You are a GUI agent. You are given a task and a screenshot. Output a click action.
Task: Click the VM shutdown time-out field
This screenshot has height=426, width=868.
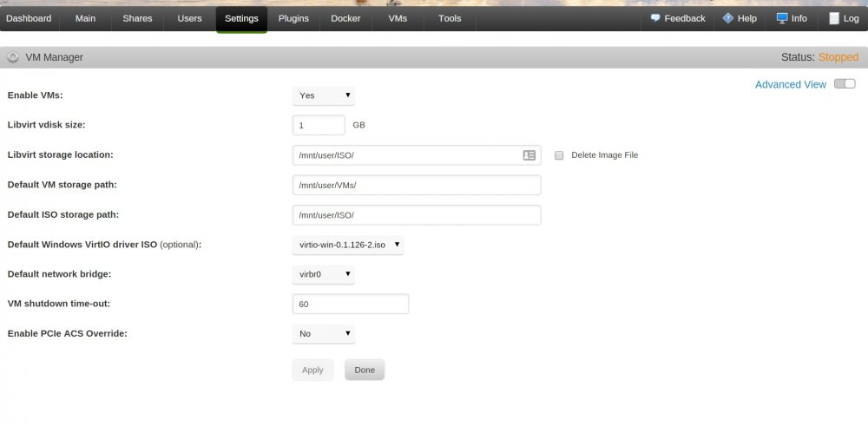[x=351, y=305]
